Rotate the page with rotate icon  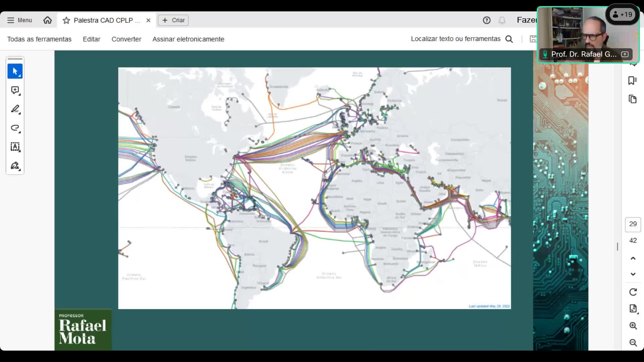(633, 292)
